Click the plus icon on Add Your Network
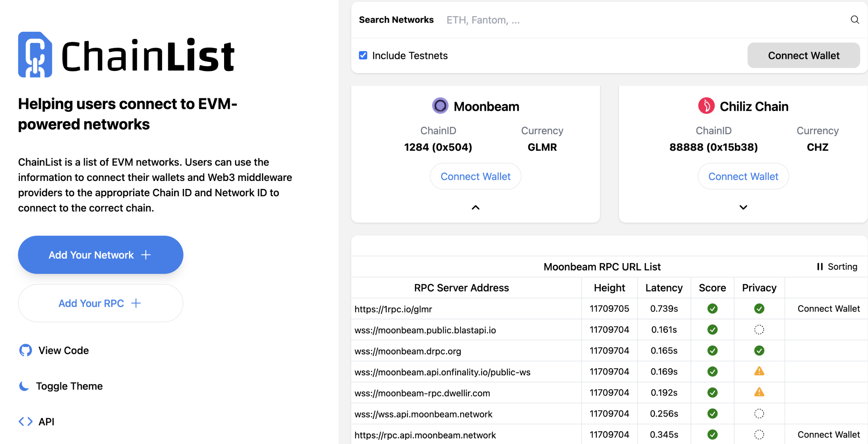Viewport: 868px width, 444px height. pos(146,255)
